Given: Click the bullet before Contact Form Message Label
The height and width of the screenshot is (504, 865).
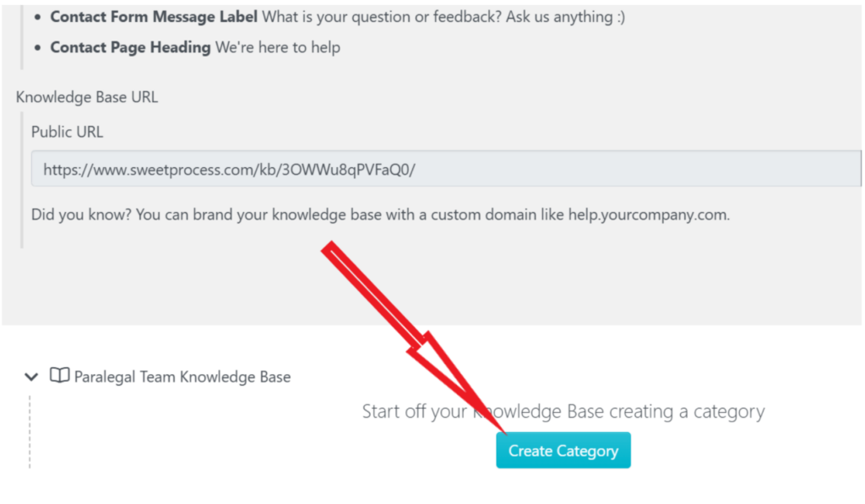Looking at the screenshot, I should (36, 18).
